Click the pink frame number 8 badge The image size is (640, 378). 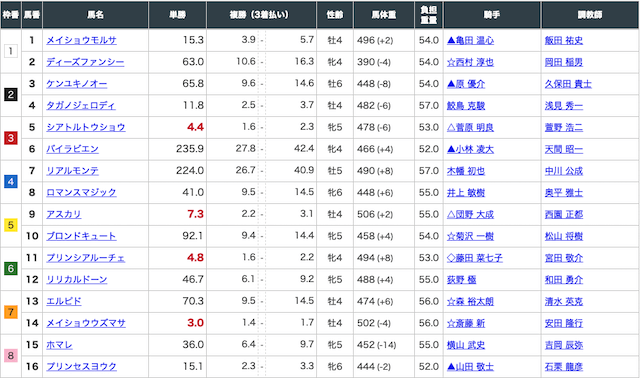click(x=11, y=356)
